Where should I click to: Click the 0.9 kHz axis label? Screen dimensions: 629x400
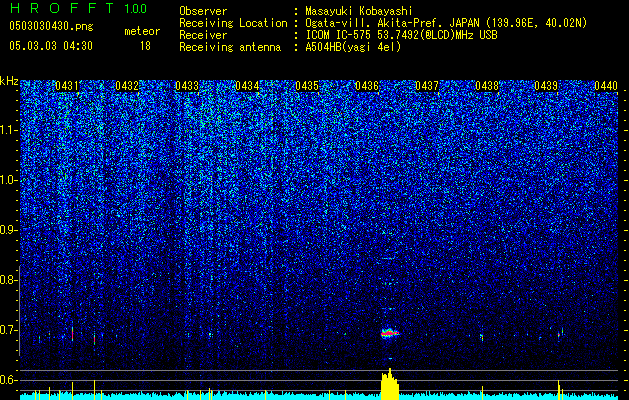click(x=8, y=230)
